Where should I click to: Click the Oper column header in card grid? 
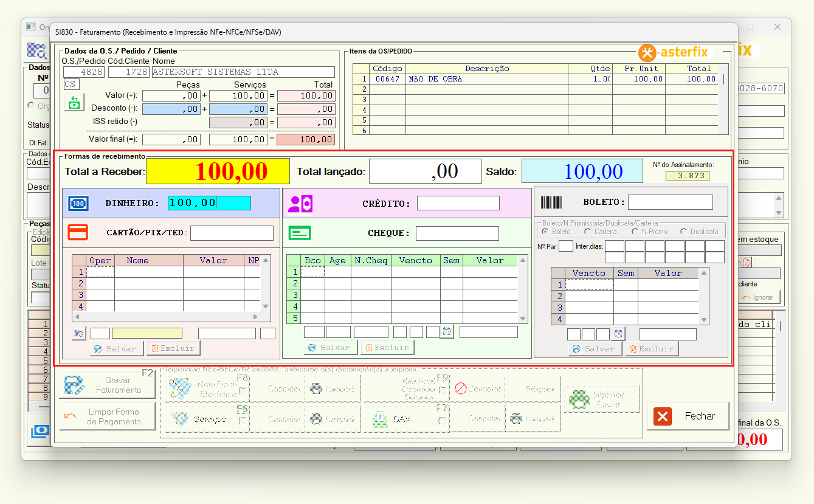[100, 260]
